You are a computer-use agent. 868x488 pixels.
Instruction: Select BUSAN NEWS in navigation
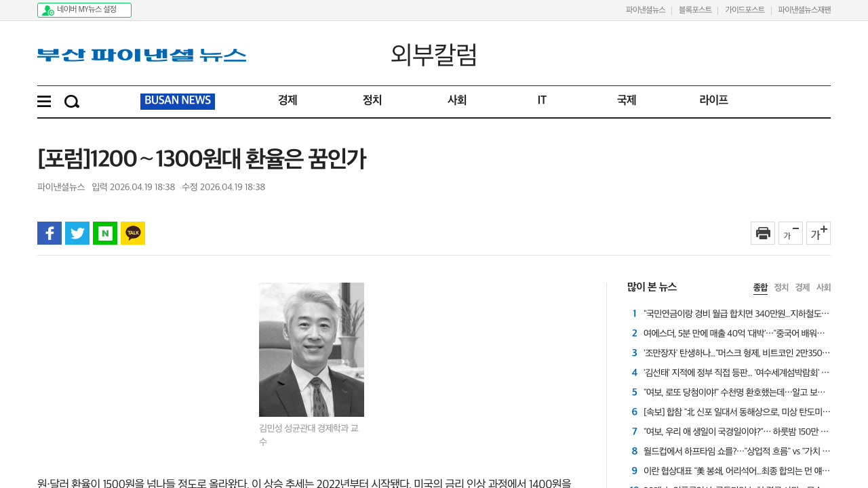[x=178, y=101]
